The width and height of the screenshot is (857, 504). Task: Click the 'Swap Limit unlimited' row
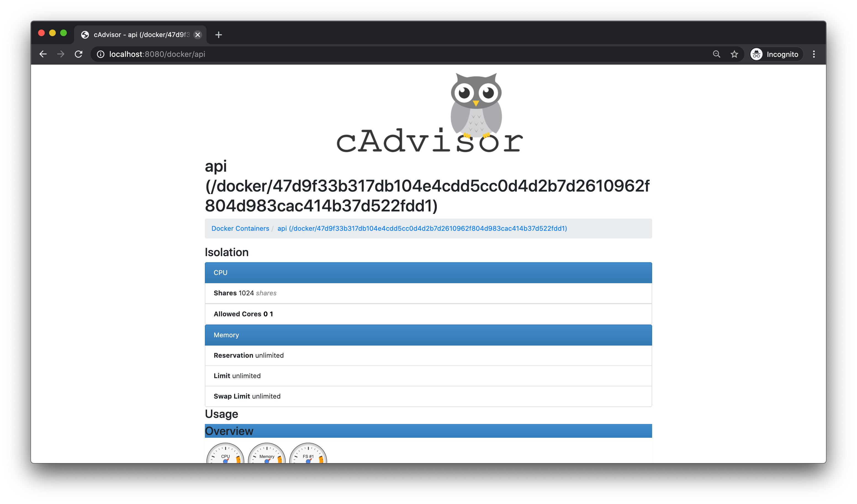[428, 396]
